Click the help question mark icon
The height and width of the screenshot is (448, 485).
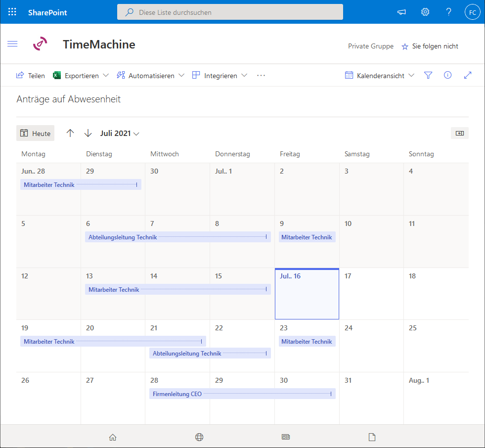click(448, 12)
